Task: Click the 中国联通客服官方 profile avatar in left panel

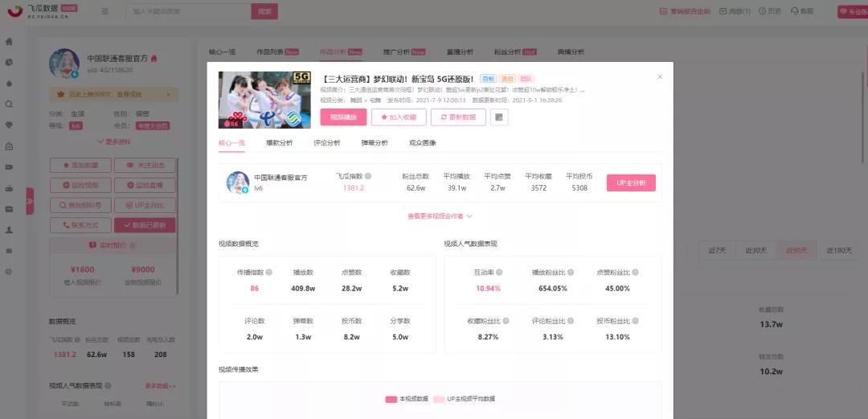Action: (x=64, y=64)
